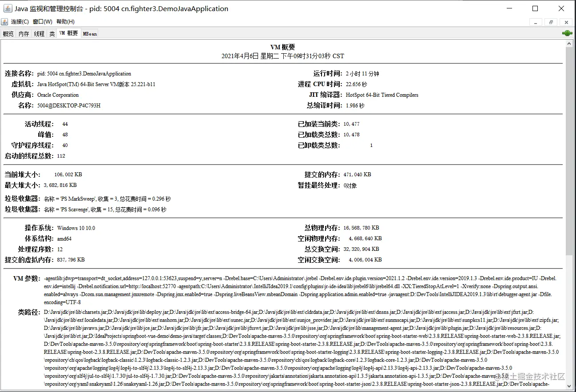
Task: Click the 类路径 label
Action: 29,313
